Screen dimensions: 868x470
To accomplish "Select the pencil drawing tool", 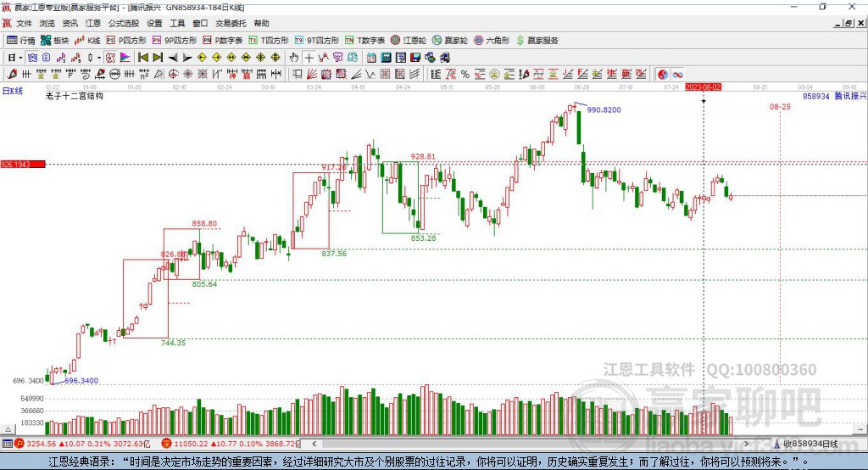I will [x=12, y=75].
